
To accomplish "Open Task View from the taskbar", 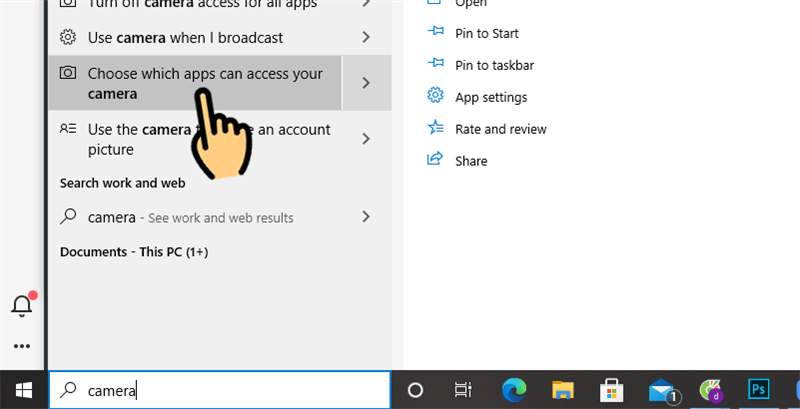I will 463,390.
